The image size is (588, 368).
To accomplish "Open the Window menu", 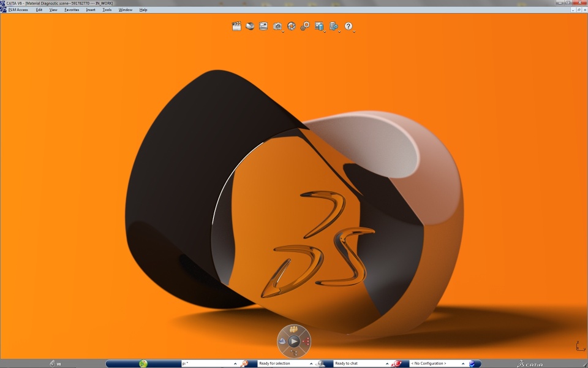I will 125,10.
